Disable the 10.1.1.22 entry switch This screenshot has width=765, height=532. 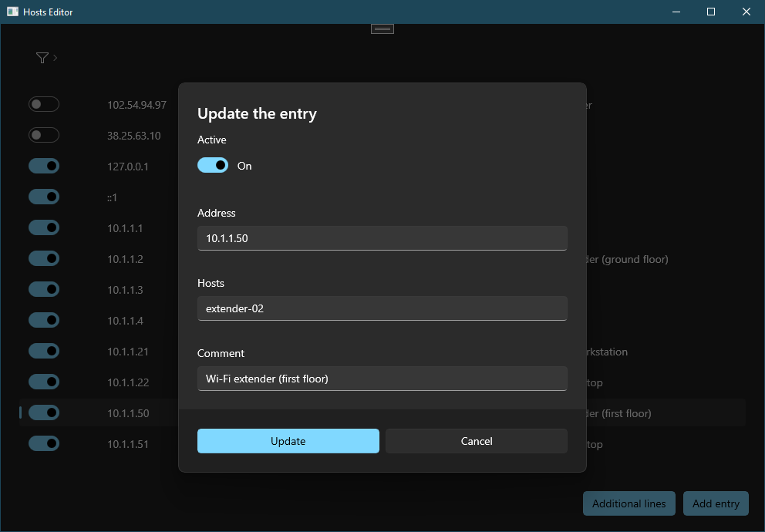click(x=44, y=382)
